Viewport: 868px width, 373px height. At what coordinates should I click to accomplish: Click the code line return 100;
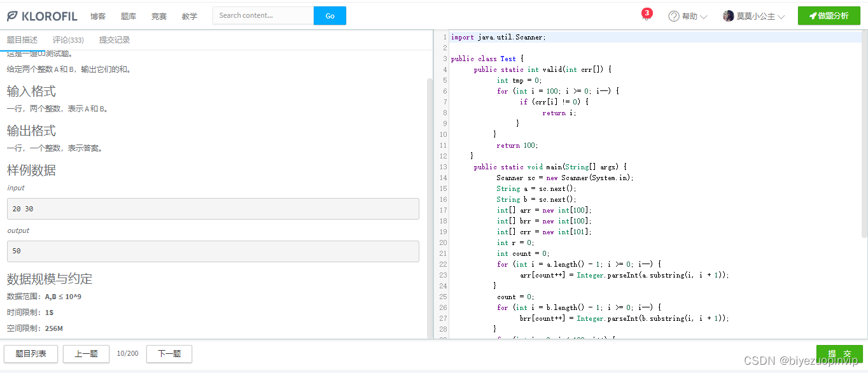[x=517, y=145]
